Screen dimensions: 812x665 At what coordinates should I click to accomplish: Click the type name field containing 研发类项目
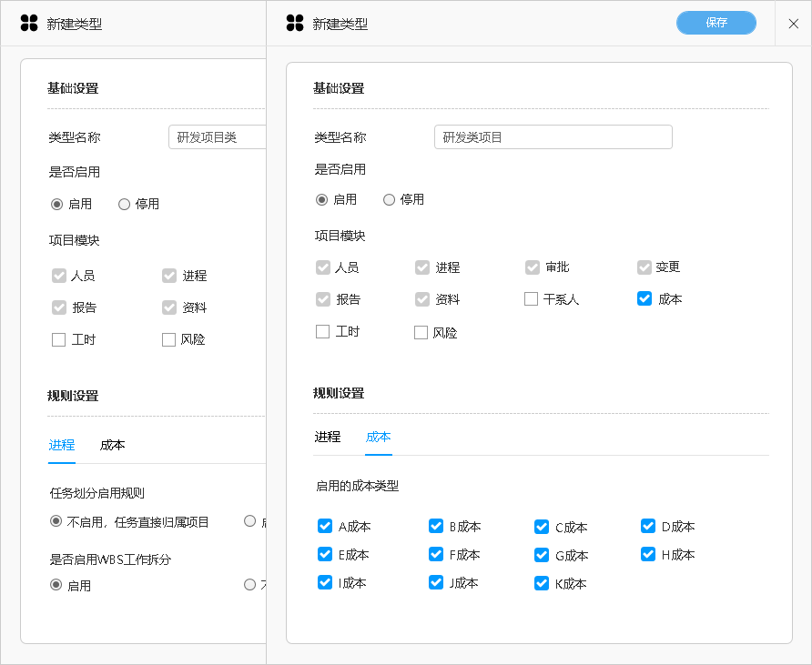pyautogui.click(x=553, y=137)
